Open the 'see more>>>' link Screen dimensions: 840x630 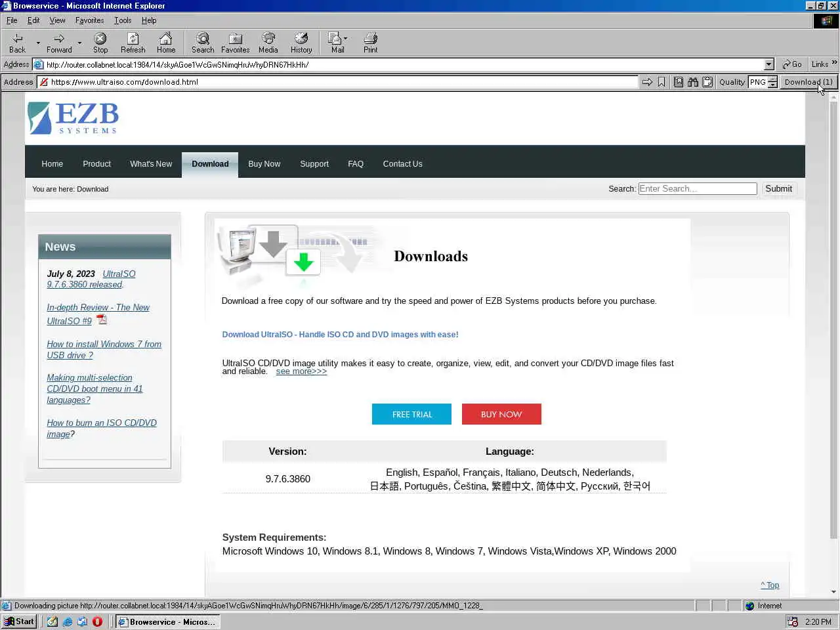coord(301,371)
